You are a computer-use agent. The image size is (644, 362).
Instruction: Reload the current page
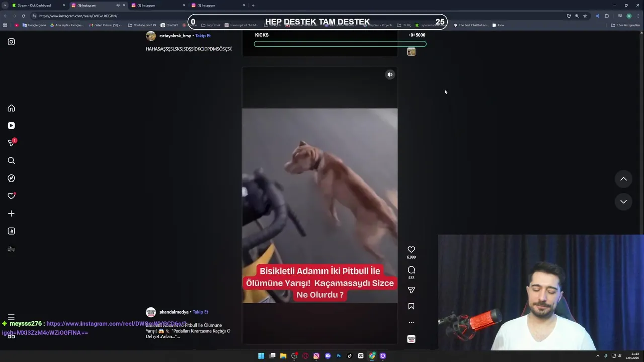[23, 16]
